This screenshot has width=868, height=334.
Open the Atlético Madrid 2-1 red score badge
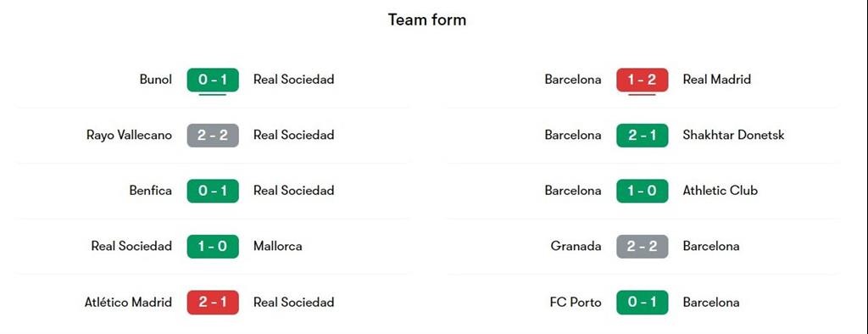click(213, 303)
